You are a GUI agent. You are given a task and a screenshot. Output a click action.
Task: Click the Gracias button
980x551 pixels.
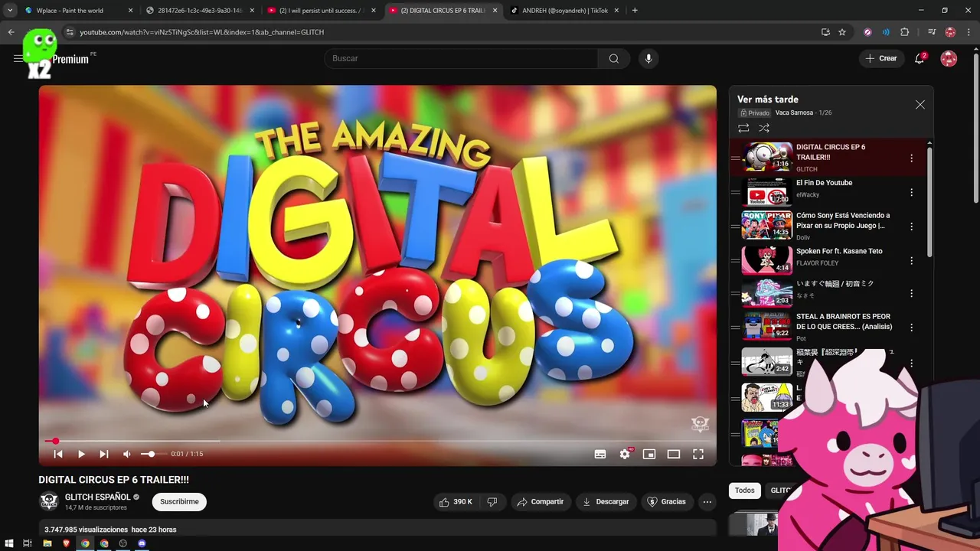pos(666,502)
